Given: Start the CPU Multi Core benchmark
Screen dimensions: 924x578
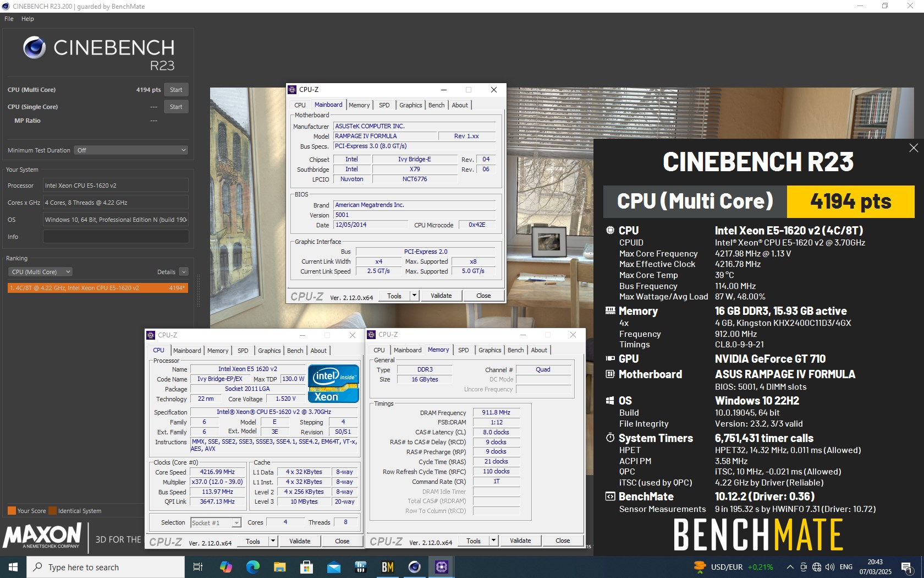Looking at the screenshot, I should [176, 90].
